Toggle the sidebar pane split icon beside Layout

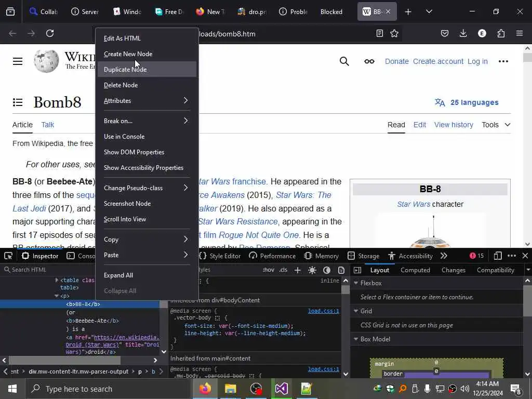357,270
